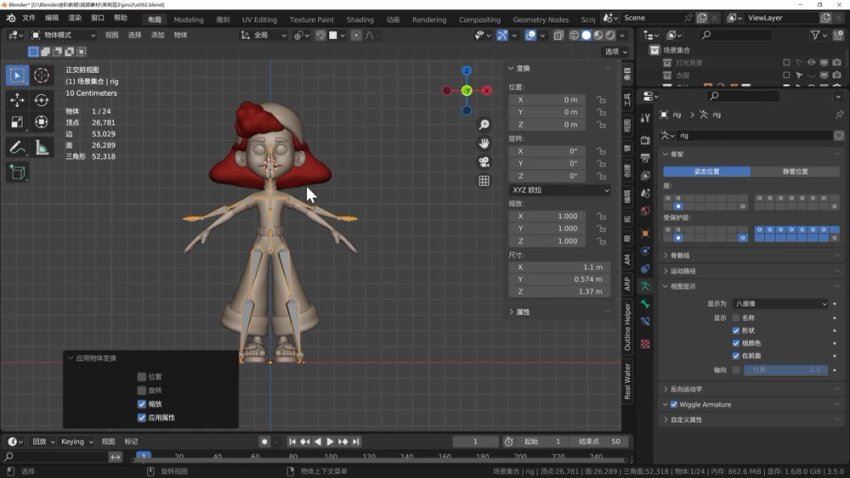Select solid viewport shading
Viewport: 850px width, 478px height.
tap(586, 35)
